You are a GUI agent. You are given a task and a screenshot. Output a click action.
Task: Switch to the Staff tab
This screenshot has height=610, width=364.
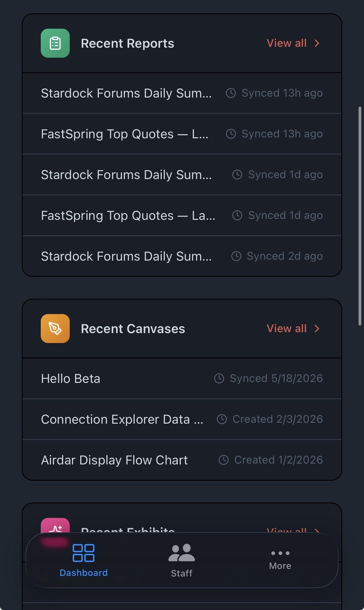(x=181, y=561)
